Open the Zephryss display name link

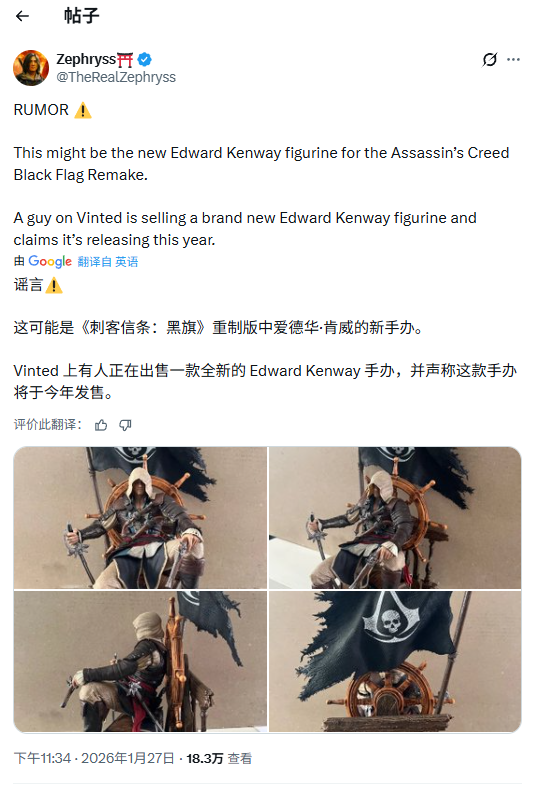(86, 59)
